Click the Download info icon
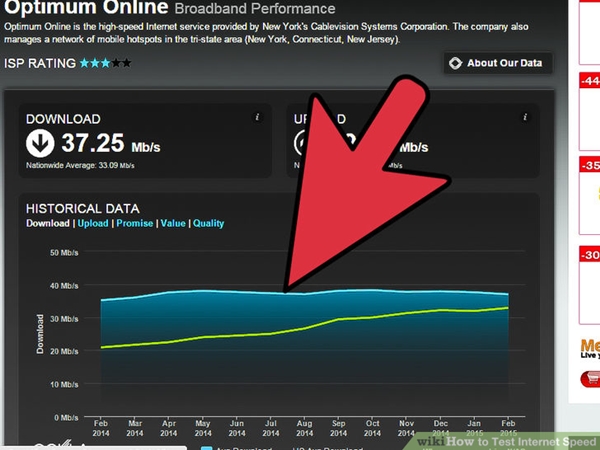The image size is (600, 450). (x=257, y=117)
